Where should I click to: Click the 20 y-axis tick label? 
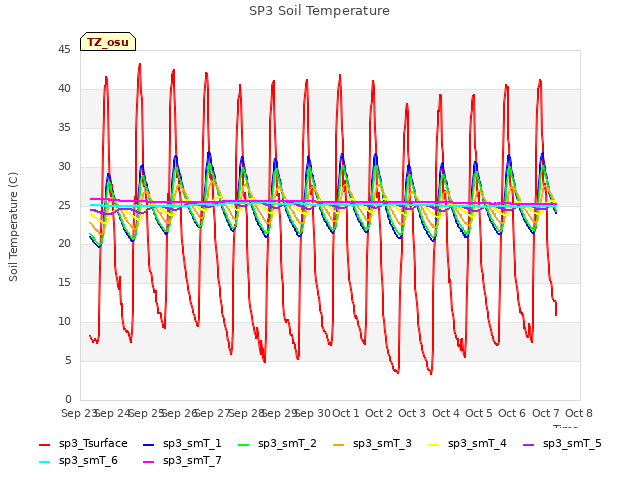[64, 244]
